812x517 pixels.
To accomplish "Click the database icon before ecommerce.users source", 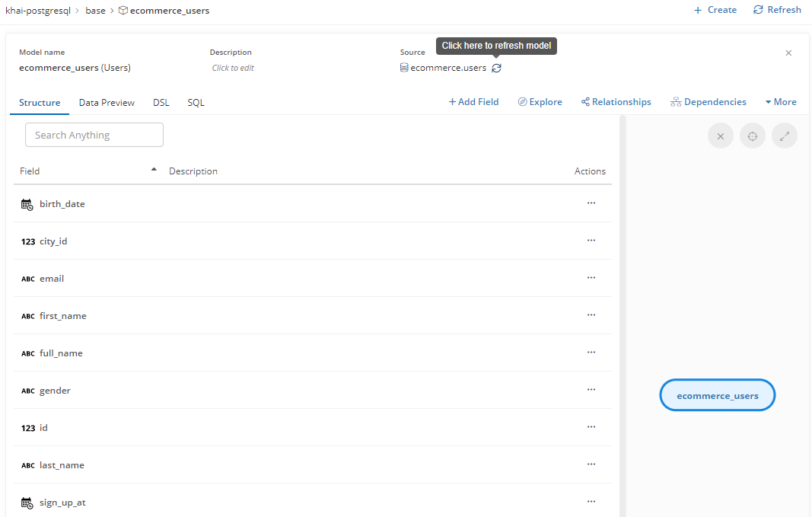I will coord(404,67).
